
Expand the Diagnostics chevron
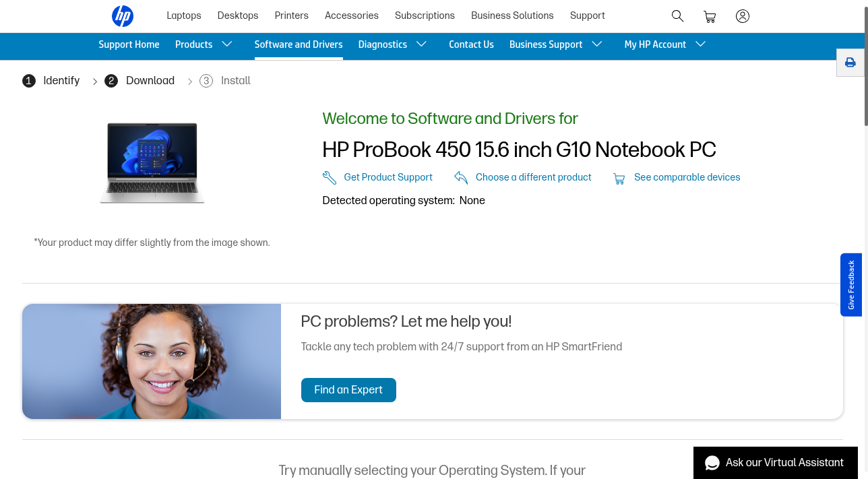tap(422, 44)
